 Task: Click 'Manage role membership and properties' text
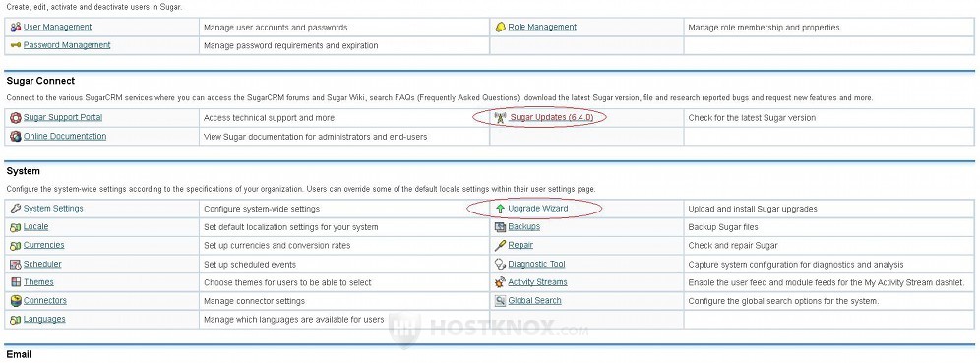(x=764, y=28)
